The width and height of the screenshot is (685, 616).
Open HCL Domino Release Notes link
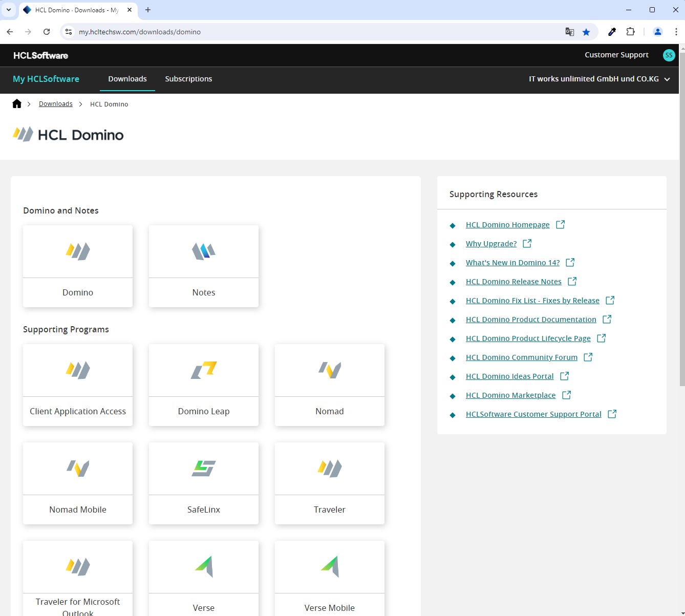[513, 282]
